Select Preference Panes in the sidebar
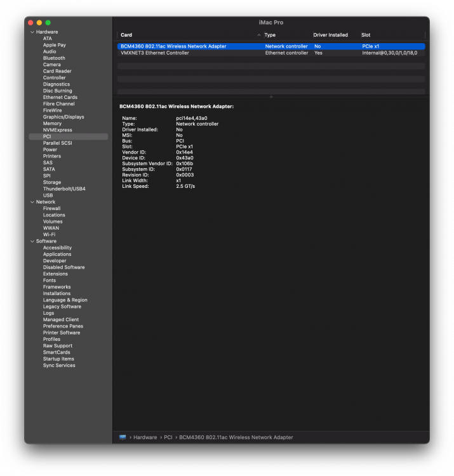The image size is (454, 476). 63,326
